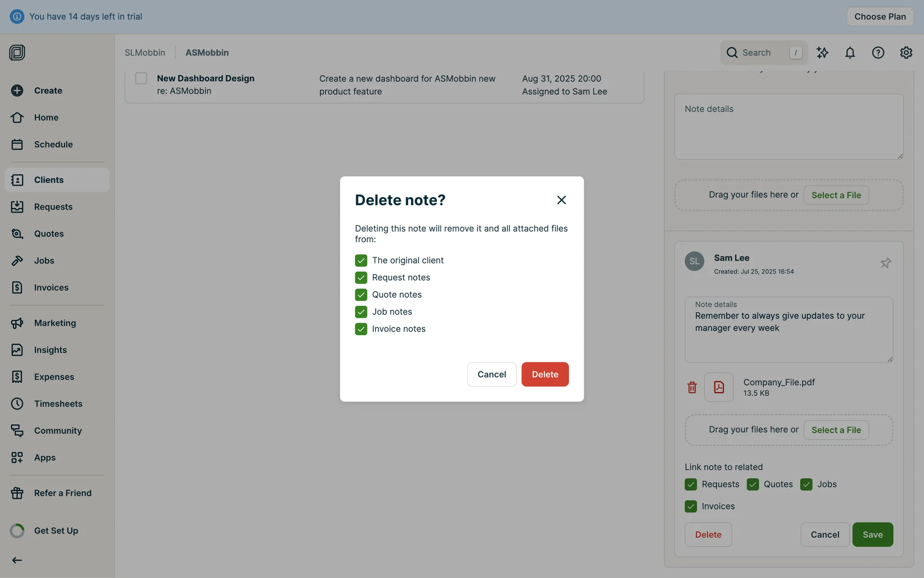Image resolution: width=924 pixels, height=578 pixels.
Task: Open the AI sparkle assistant icon
Action: pos(822,53)
